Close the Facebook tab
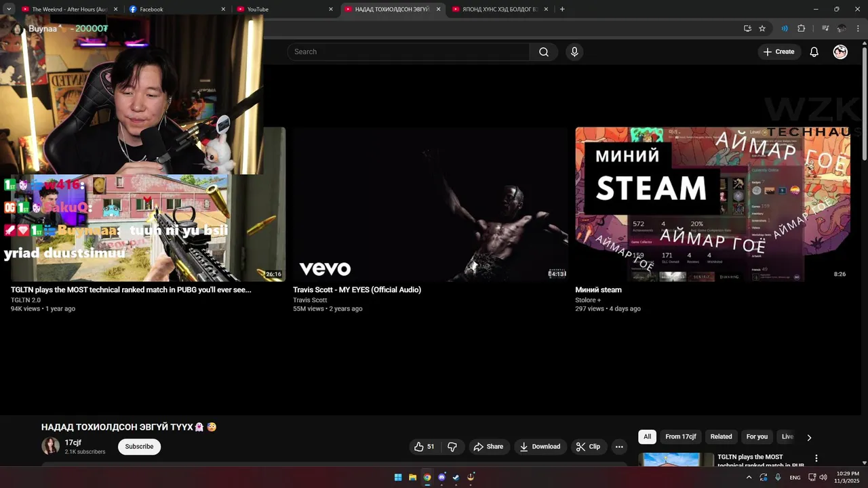The height and width of the screenshot is (488, 868). (x=223, y=9)
